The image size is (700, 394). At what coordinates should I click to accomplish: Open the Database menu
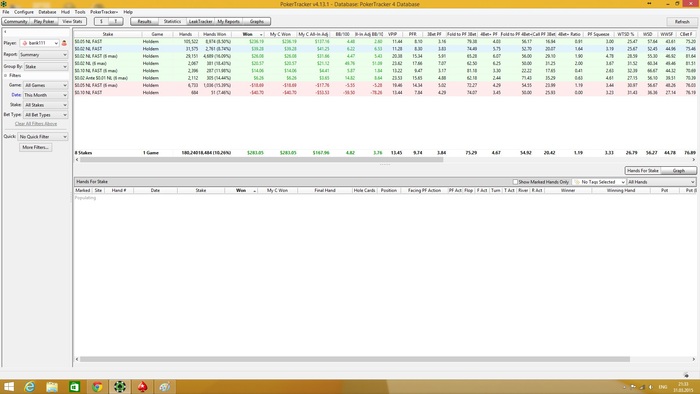point(47,12)
